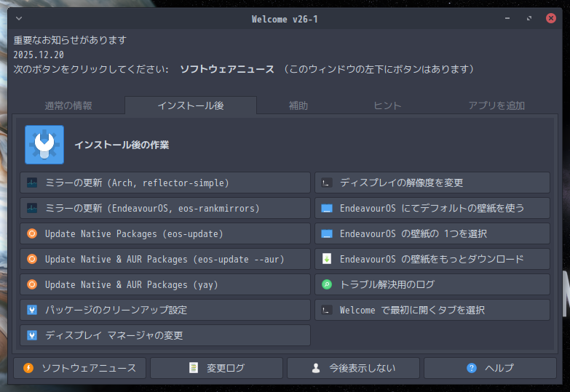570x392 pixels.
Task: Open ヘルプ button
Action: pyautogui.click(x=490, y=368)
